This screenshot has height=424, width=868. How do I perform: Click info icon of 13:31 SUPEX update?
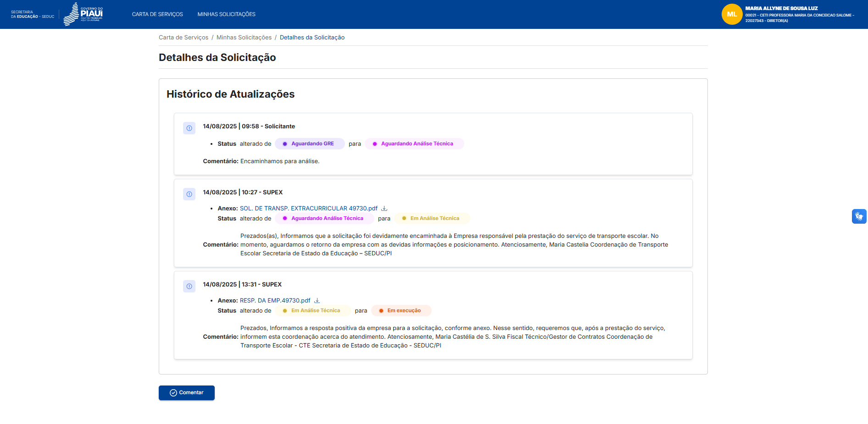coord(189,286)
